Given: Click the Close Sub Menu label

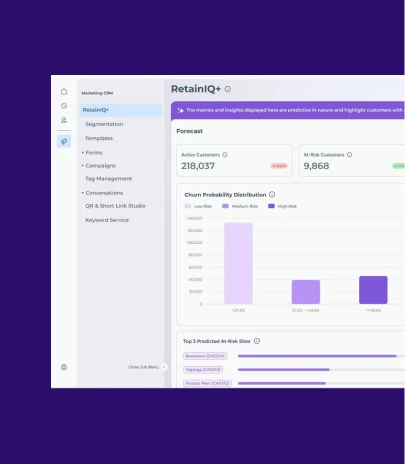Looking at the screenshot, I should tap(143, 367).
